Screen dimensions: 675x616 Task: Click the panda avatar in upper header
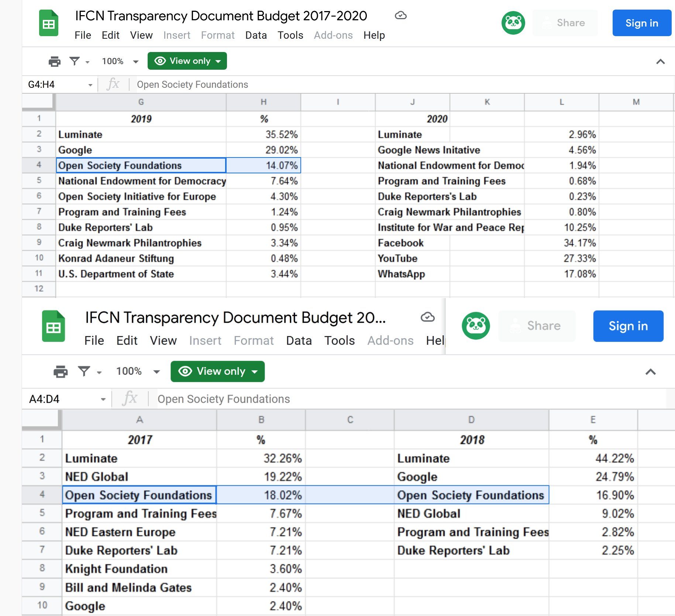513,23
